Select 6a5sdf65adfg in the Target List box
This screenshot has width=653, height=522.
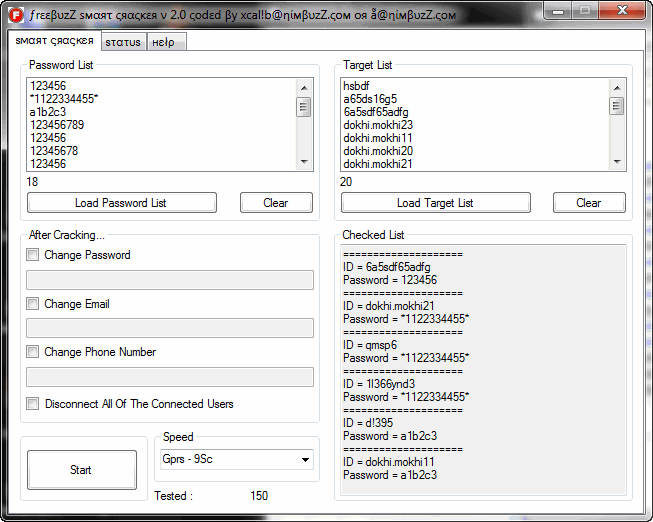pos(376,112)
